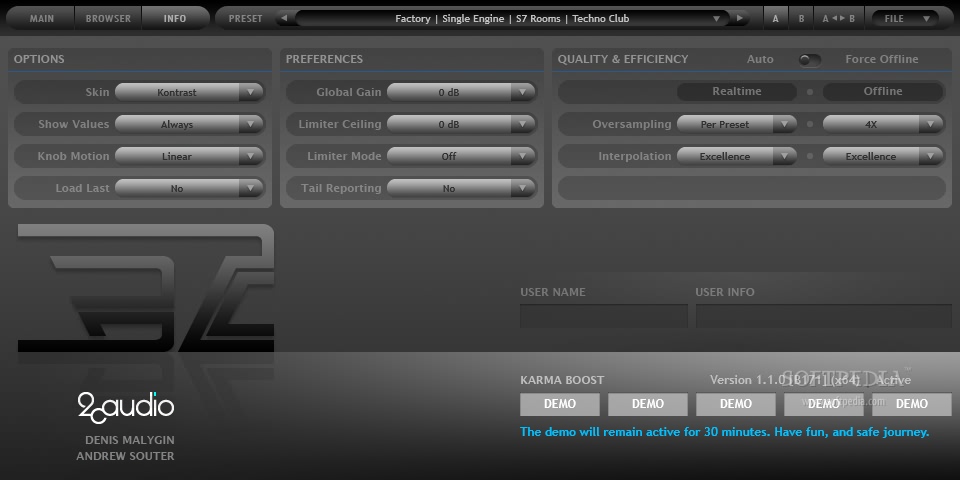Click the Force Offline label
Screen dimensions: 960x480
point(882,59)
